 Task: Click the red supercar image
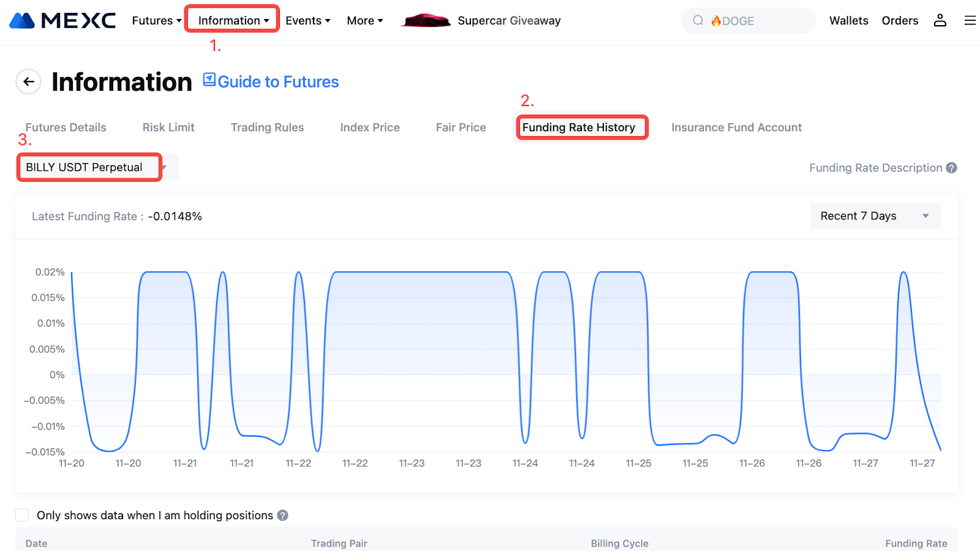coord(425,20)
